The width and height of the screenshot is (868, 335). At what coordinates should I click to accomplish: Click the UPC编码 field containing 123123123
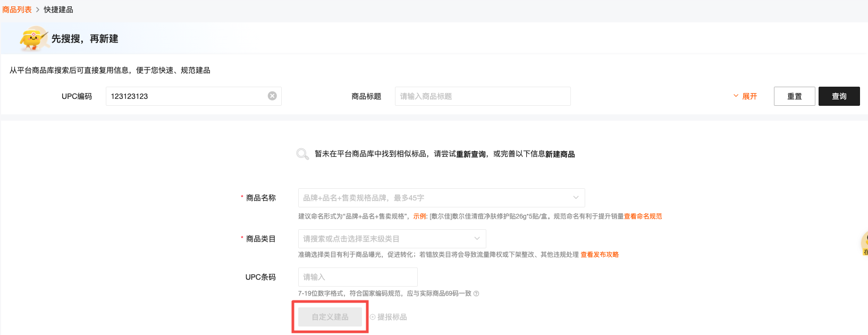tap(186, 96)
